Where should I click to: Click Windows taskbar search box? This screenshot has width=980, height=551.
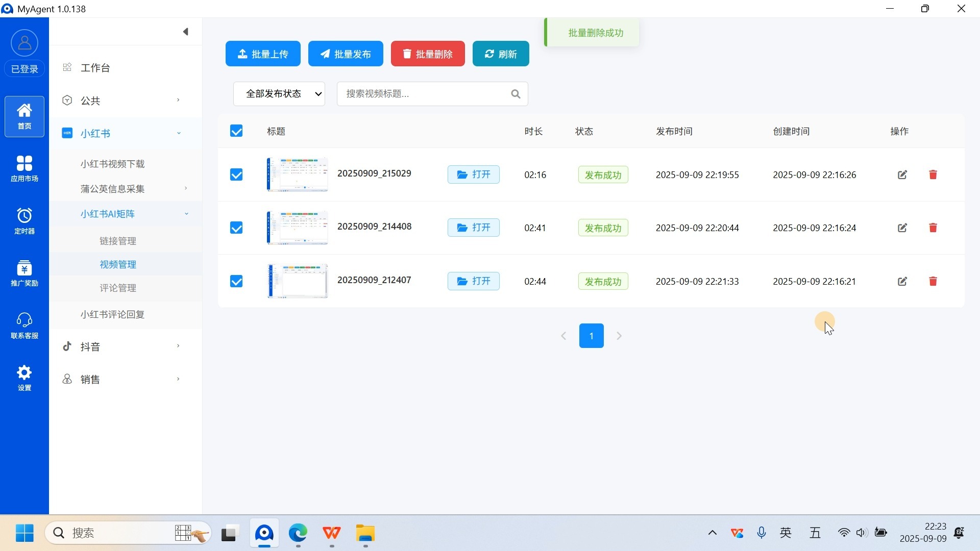128,533
